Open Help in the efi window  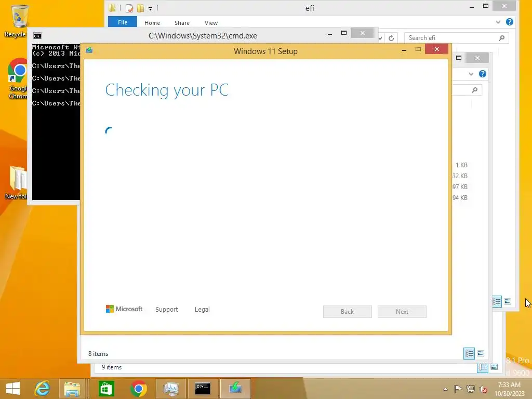point(510,22)
